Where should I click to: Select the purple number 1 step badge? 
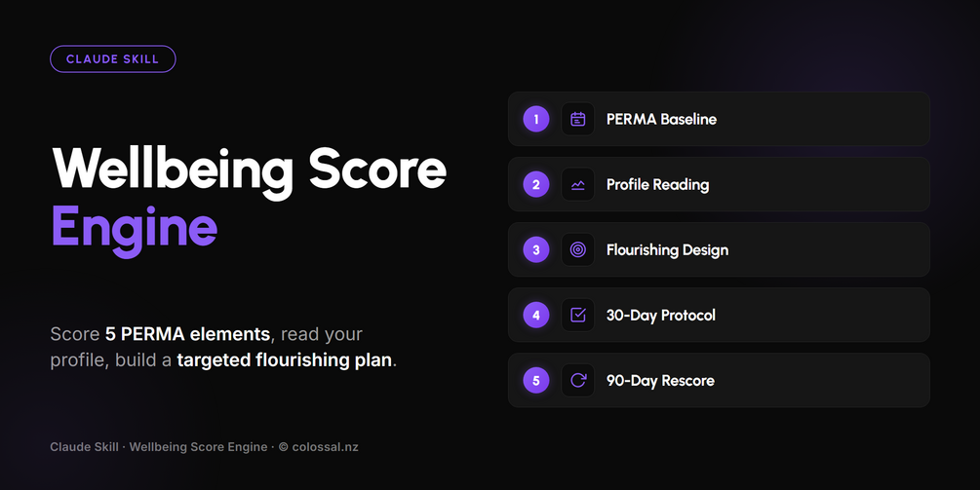536,119
